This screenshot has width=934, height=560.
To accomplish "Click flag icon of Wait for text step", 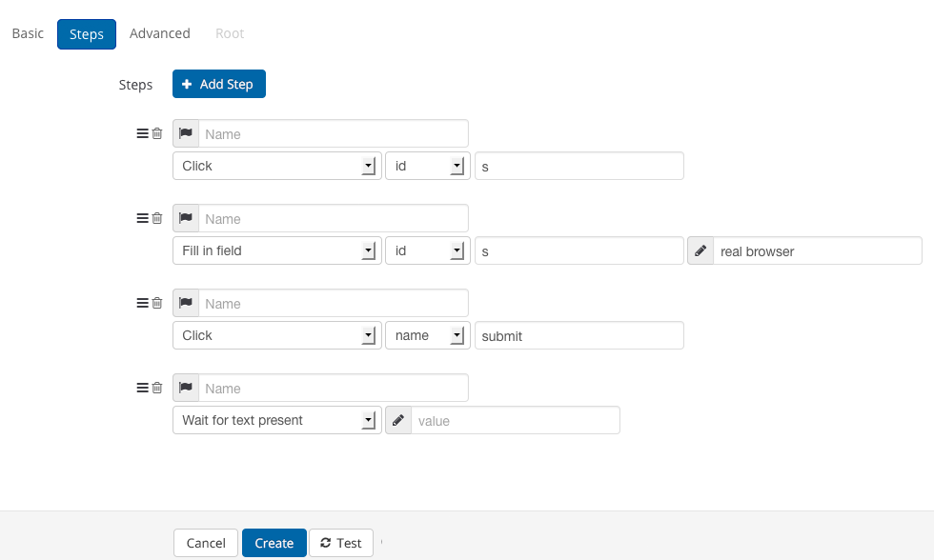I will [x=186, y=388].
